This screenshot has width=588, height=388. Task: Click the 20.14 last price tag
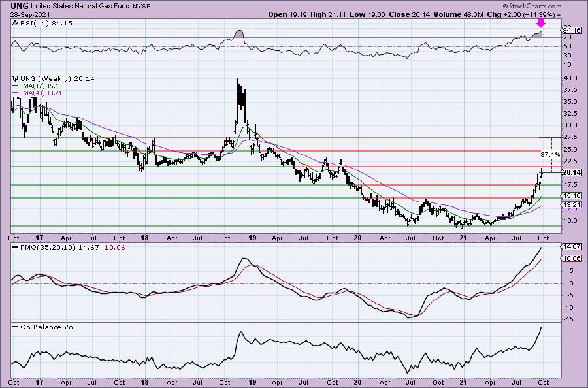572,172
